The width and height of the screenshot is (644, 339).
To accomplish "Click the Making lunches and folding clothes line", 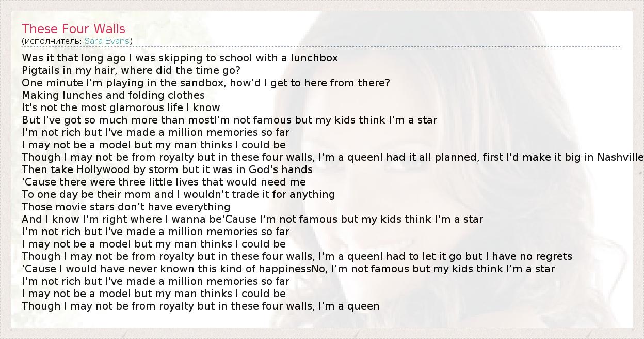I will coord(113,95).
